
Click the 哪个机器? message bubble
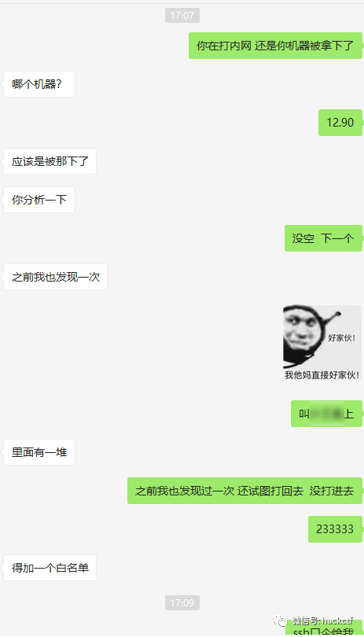point(39,84)
